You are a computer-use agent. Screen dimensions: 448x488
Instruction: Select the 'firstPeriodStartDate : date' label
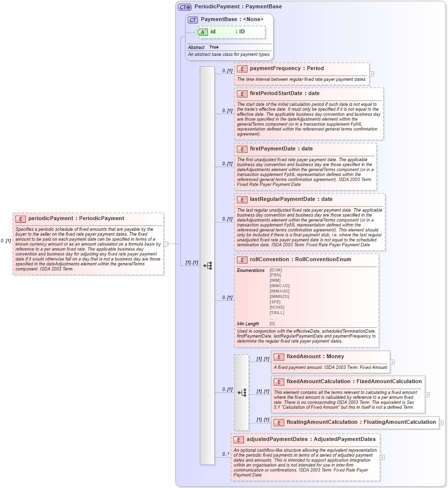pyautogui.click(x=285, y=94)
